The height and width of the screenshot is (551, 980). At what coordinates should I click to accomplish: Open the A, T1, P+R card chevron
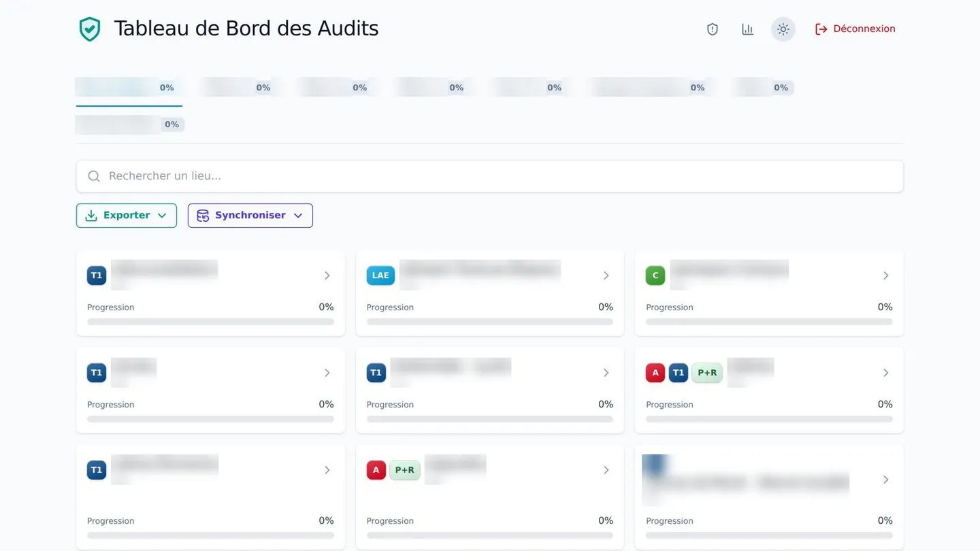[x=886, y=373]
